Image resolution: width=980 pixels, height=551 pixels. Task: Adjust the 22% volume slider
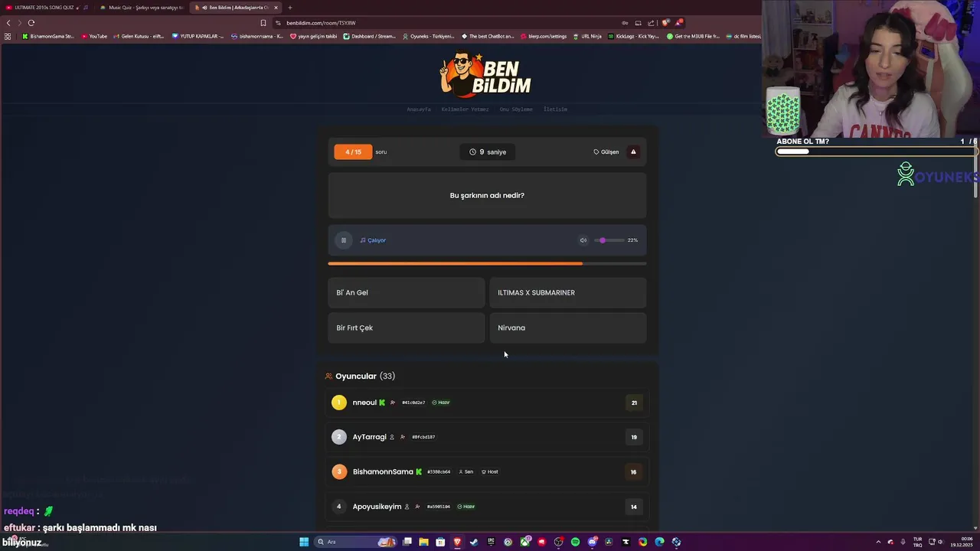coord(609,240)
